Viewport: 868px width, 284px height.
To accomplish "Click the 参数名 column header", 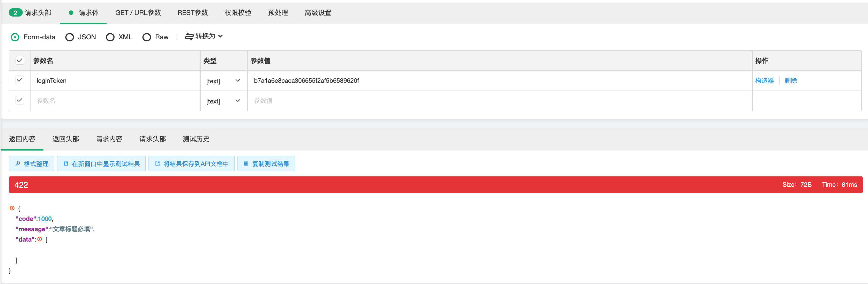I will tap(43, 61).
